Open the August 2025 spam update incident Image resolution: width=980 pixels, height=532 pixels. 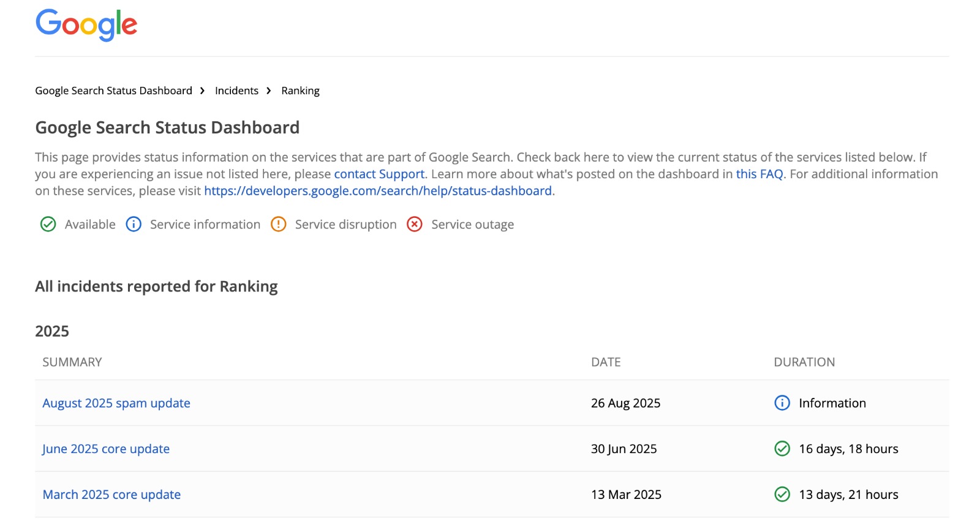(116, 403)
